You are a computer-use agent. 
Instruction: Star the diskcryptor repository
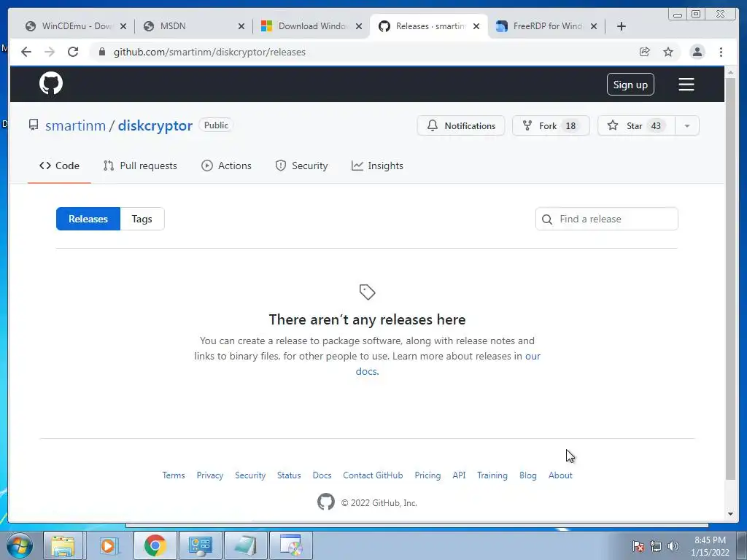click(x=636, y=125)
